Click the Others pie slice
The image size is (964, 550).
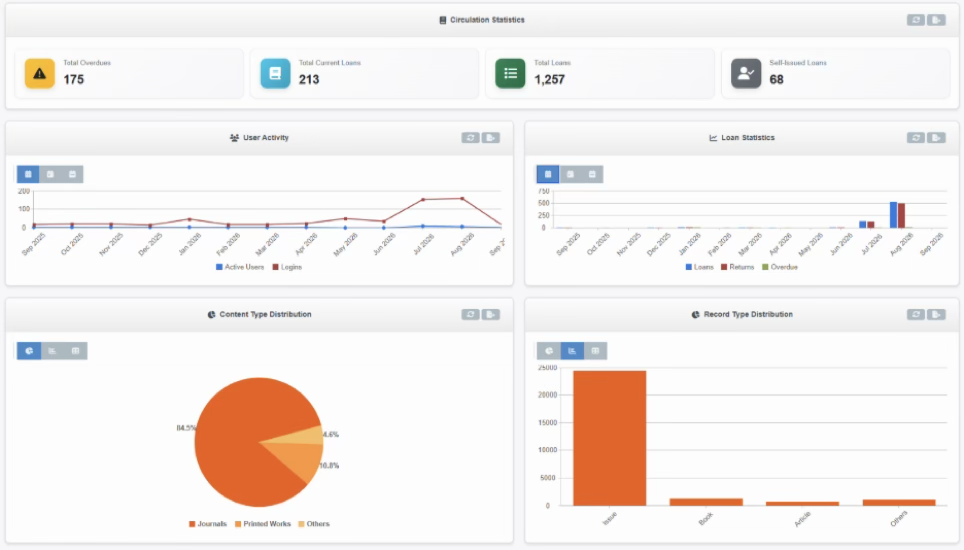point(304,436)
